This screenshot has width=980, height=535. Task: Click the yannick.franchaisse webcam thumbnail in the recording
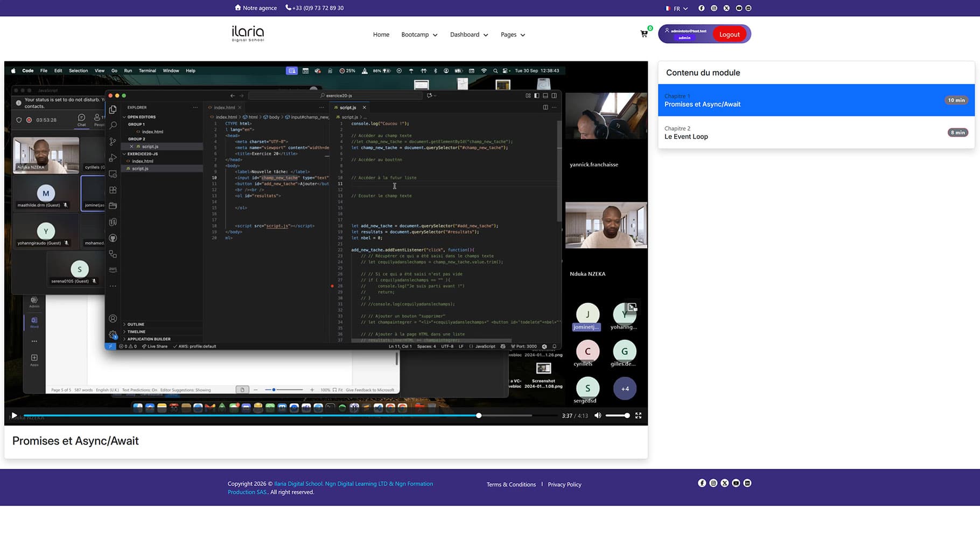(x=606, y=116)
